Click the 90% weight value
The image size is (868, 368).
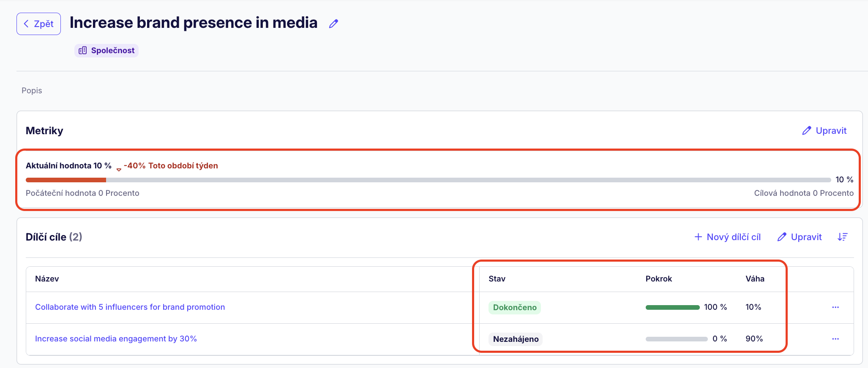point(754,338)
